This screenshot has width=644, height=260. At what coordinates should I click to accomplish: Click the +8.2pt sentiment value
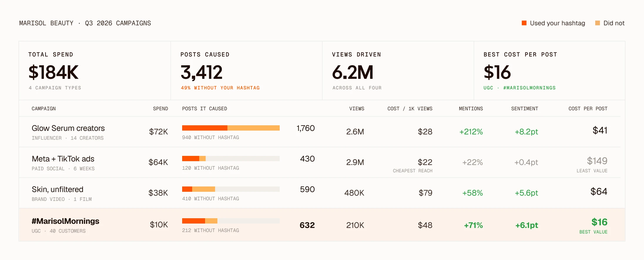click(x=526, y=131)
